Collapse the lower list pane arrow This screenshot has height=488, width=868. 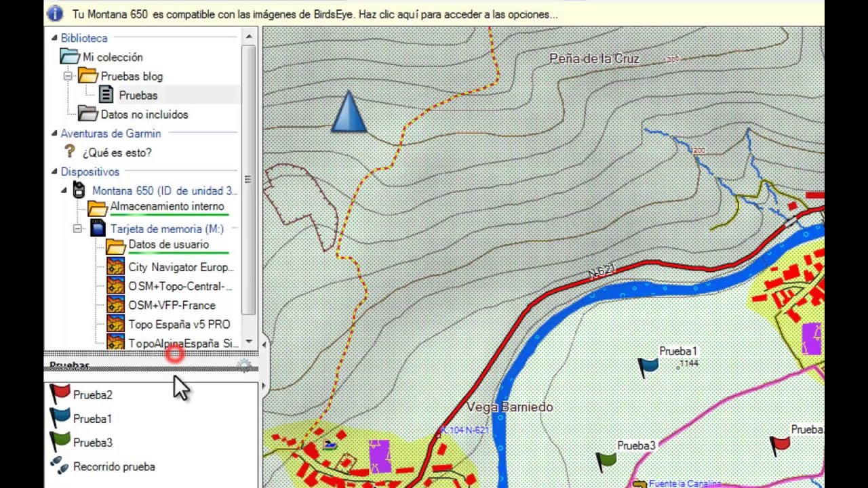coord(264,386)
